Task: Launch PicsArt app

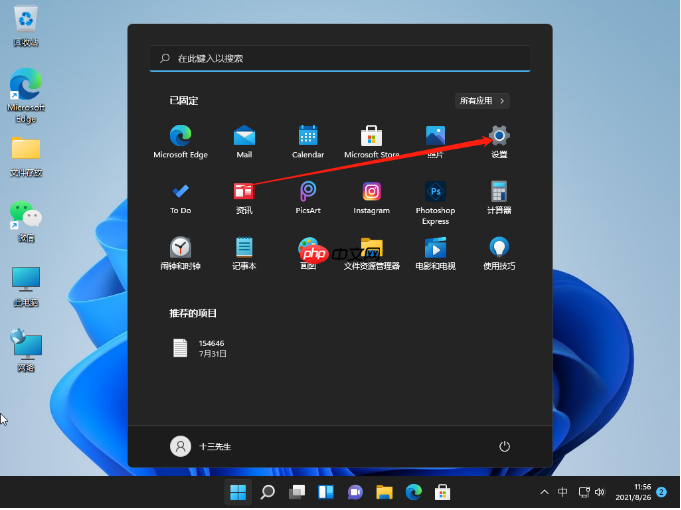Action: pyautogui.click(x=308, y=198)
